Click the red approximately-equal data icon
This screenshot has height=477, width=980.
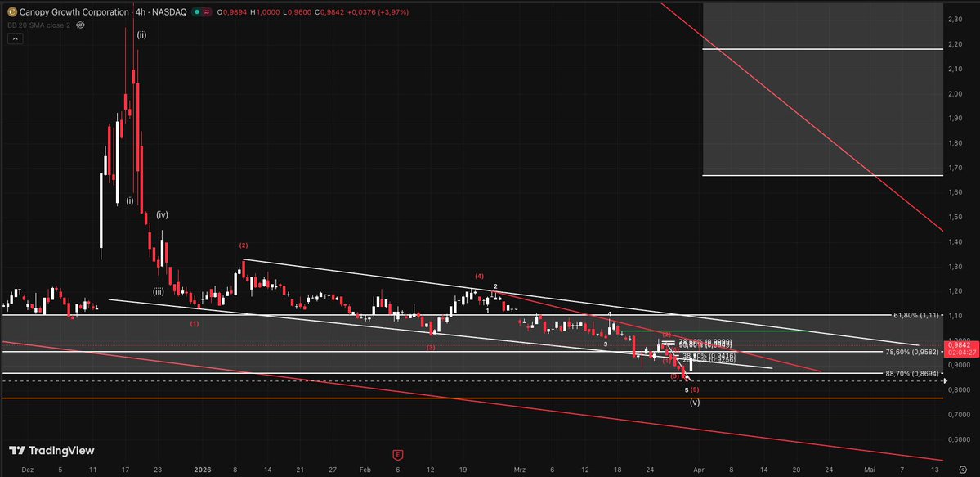click(x=206, y=12)
